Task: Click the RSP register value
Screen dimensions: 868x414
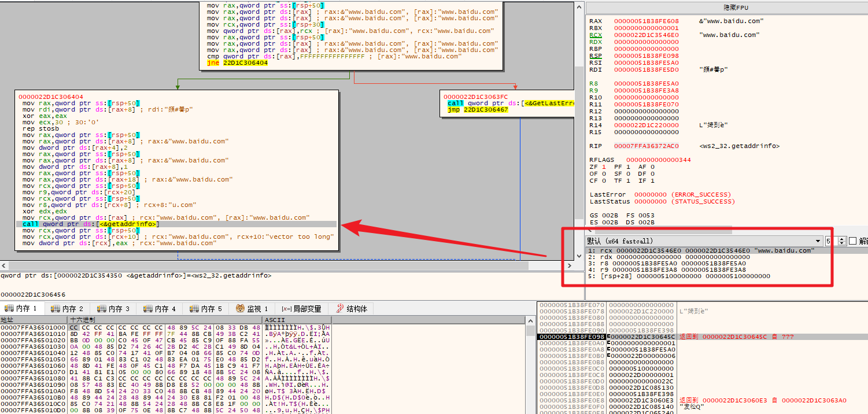Action: pyautogui.click(x=647, y=56)
